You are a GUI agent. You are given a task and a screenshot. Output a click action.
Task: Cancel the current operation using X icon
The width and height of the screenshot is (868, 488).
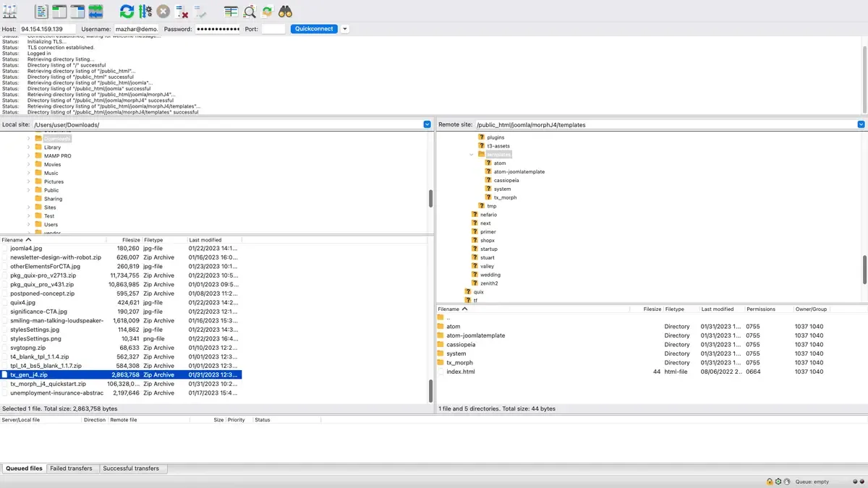(163, 12)
